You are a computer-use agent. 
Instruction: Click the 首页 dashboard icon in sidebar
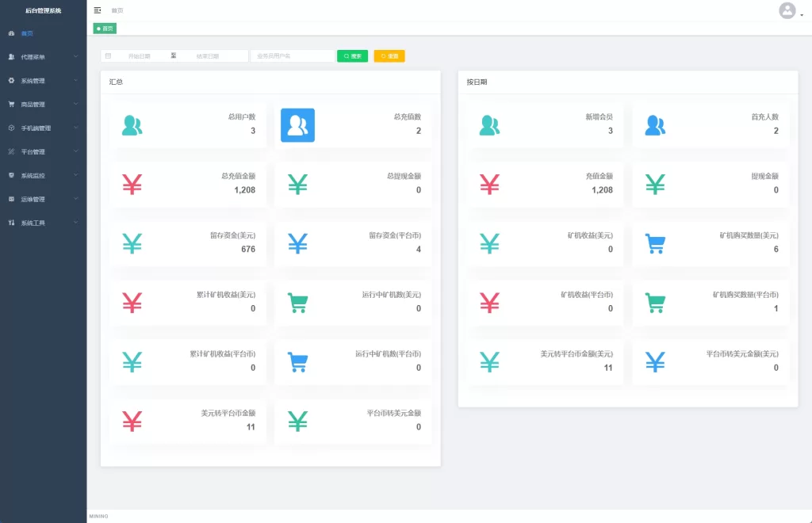tap(11, 33)
